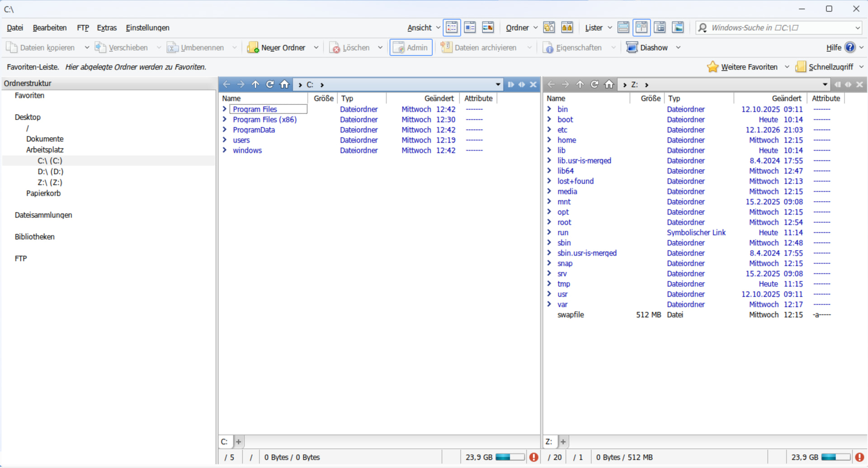Open the C: pane path dropdown arrow
Image resolution: width=868 pixels, height=468 pixels.
498,84
